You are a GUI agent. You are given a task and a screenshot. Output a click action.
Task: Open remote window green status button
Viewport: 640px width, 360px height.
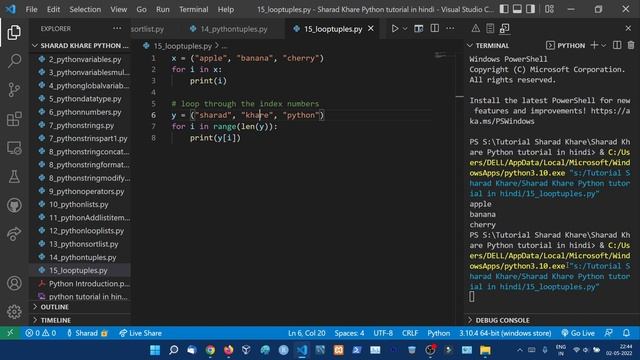click(x=10, y=333)
